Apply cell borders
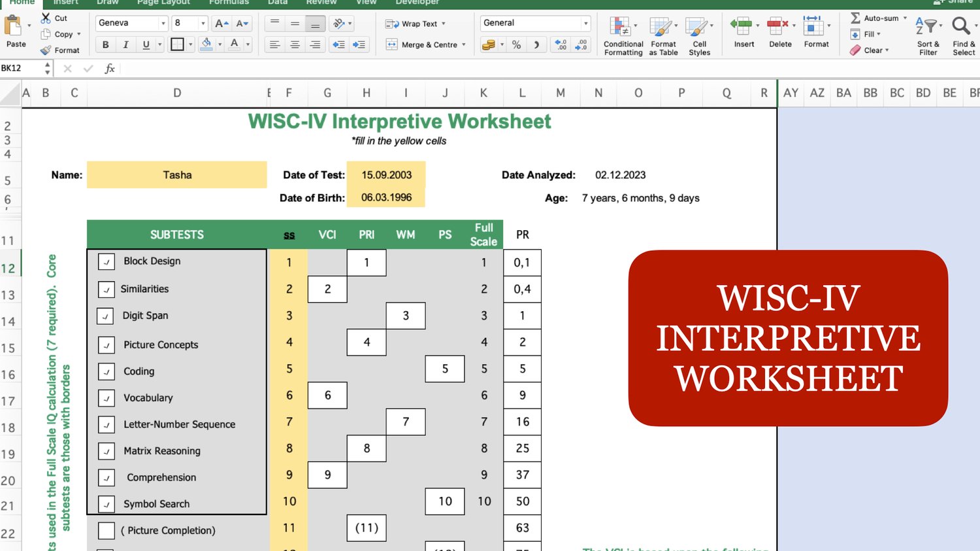The height and width of the screenshot is (551, 980). coord(177,44)
